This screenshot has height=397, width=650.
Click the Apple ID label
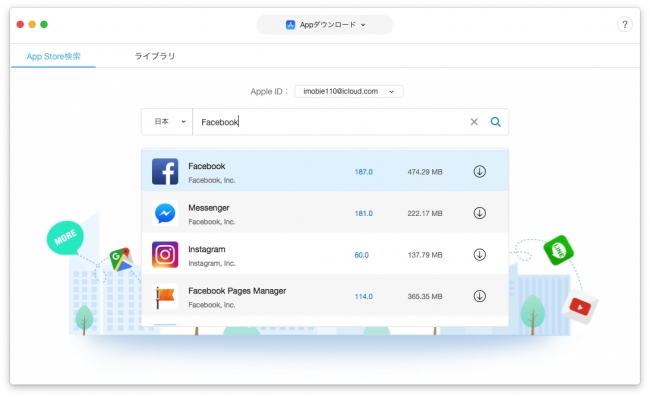(x=269, y=91)
